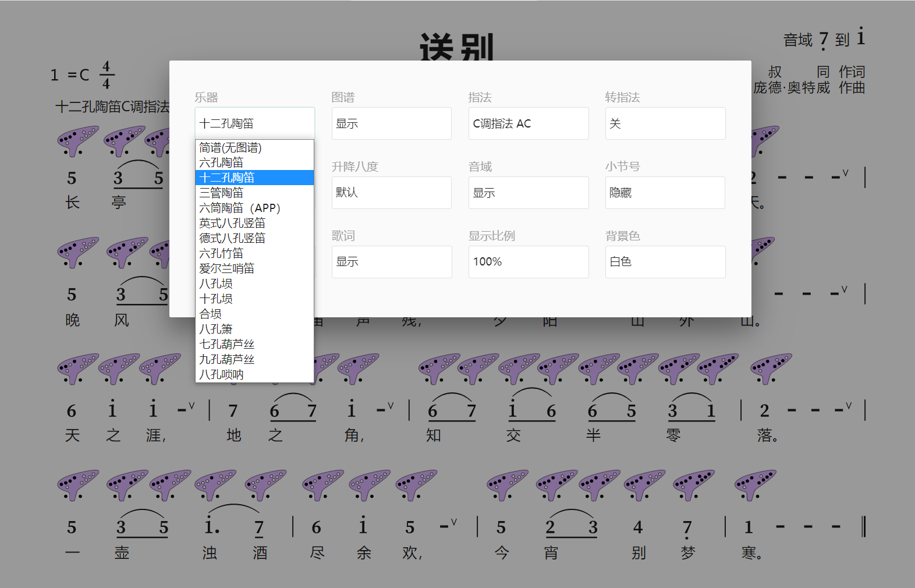Screen dimensions: 915x588
Task: Click the ocarina fingering icon above 零
Action: click(x=678, y=369)
